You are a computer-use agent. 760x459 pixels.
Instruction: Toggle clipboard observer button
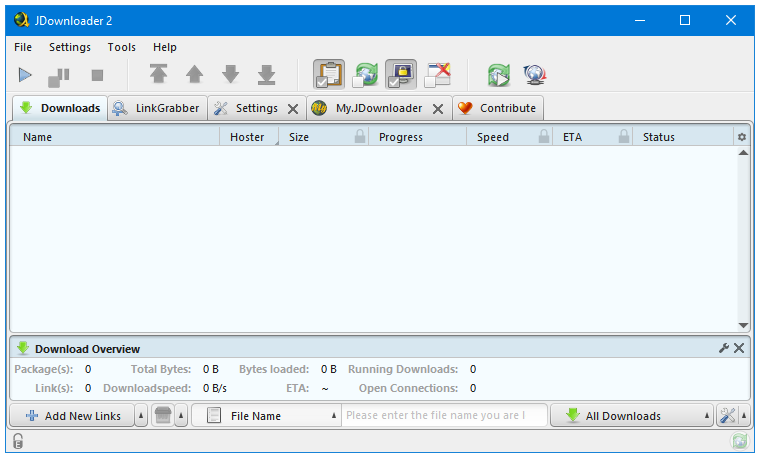click(x=329, y=75)
